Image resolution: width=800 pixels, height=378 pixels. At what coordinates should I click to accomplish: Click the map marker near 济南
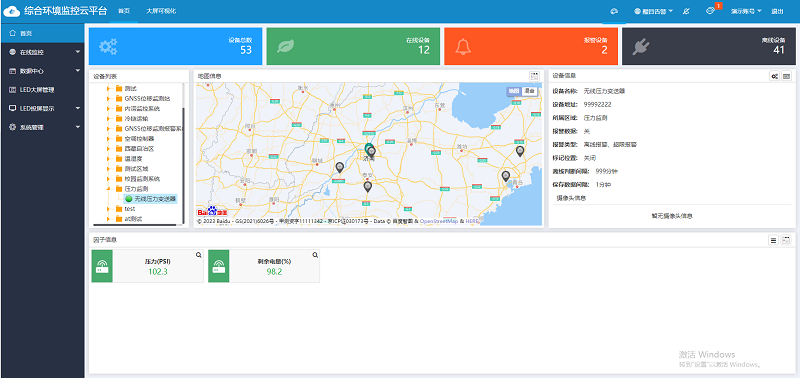coord(370,151)
